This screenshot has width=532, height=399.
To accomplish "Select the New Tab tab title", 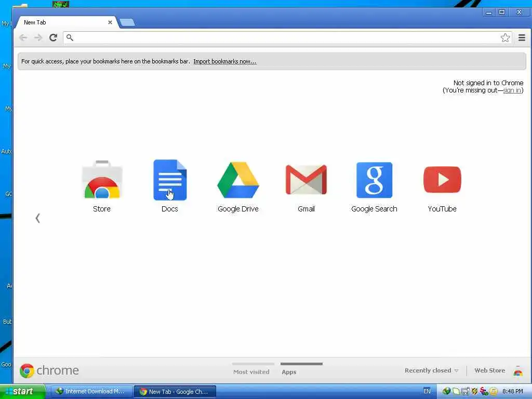I will (x=35, y=22).
